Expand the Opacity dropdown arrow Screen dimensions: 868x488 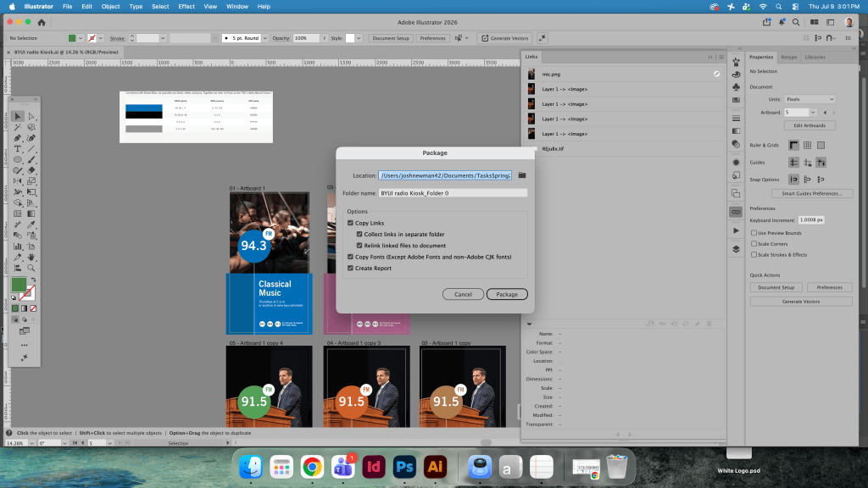click(x=325, y=38)
